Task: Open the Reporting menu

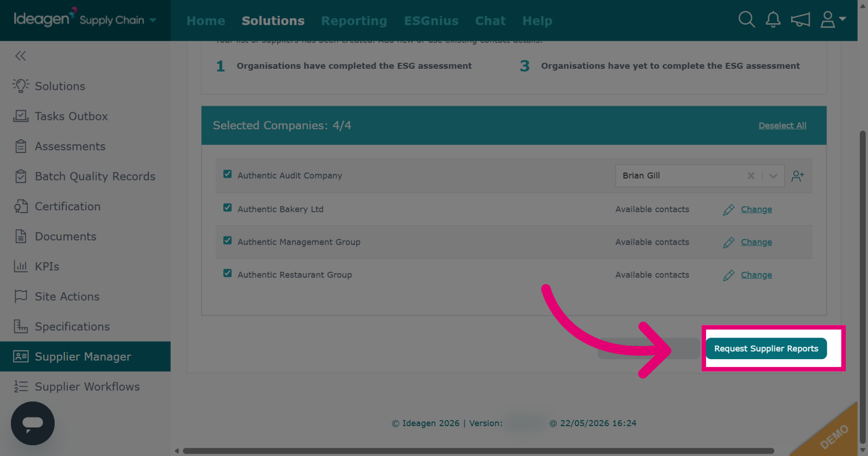Action: [x=354, y=21]
